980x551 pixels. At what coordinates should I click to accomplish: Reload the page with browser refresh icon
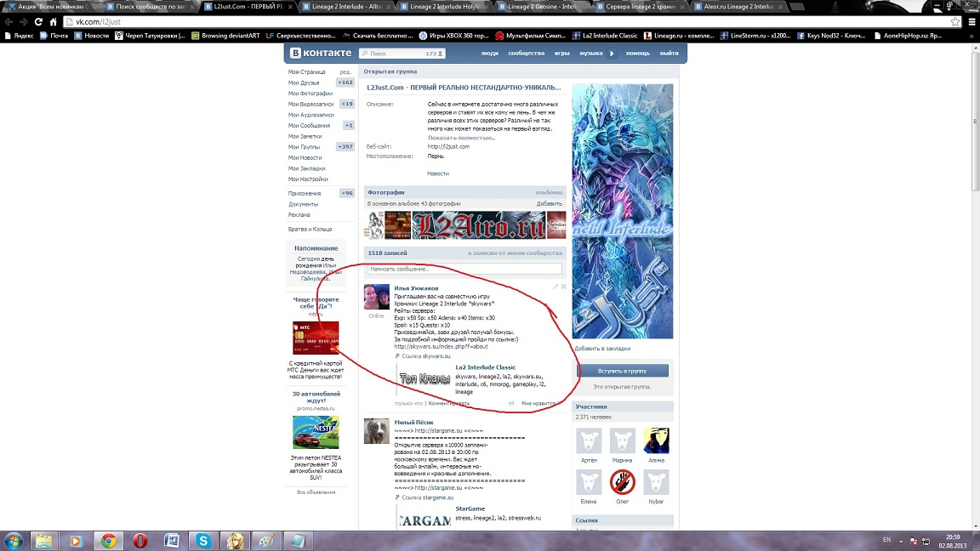(x=38, y=22)
